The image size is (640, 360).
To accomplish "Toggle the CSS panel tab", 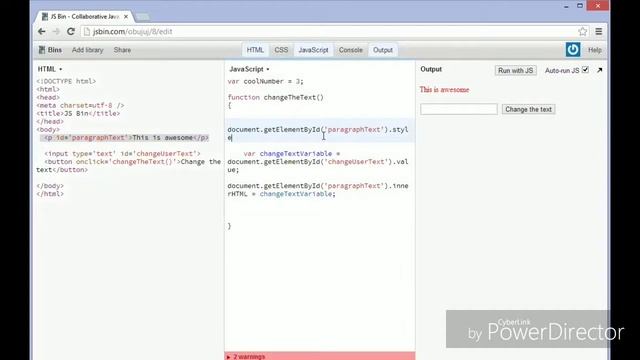I will click(281, 50).
